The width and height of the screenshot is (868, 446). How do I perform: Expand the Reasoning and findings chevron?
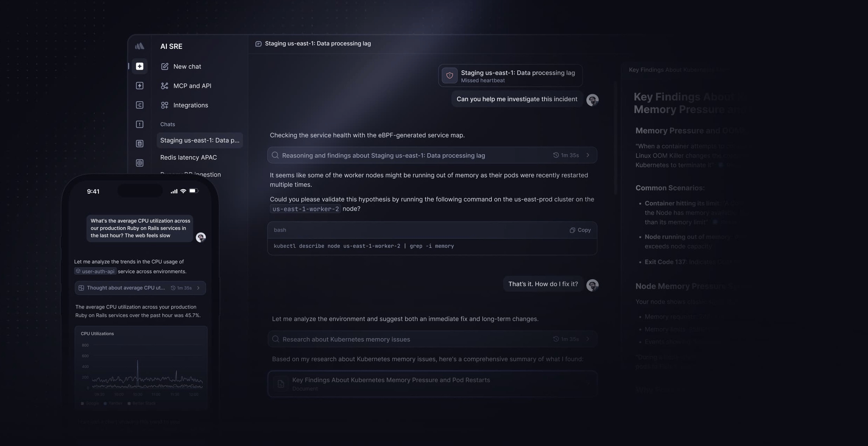click(588, 155)
